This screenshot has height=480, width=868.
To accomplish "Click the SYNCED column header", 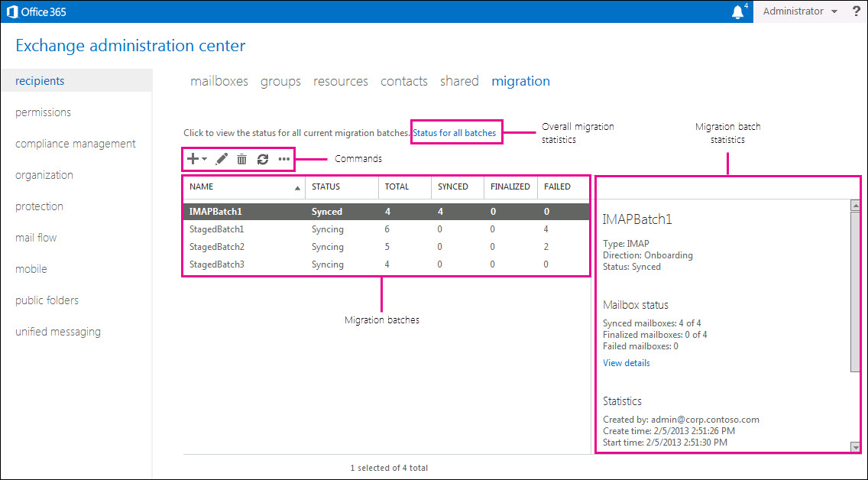I will [x=457, y=187].
